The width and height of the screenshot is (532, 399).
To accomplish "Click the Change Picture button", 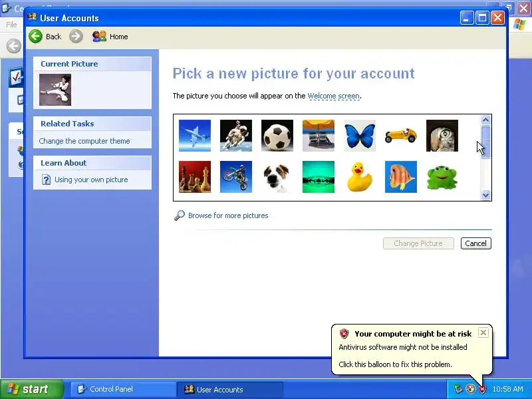I will coord(418,243).
